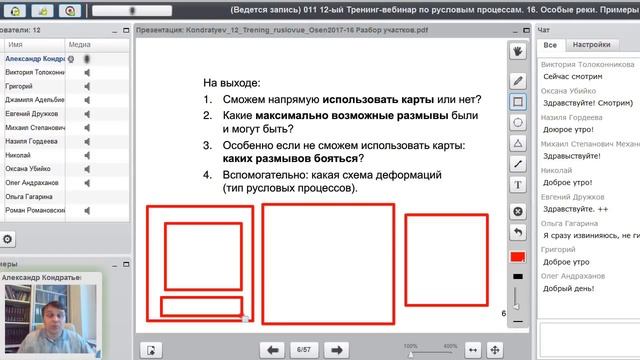Viewport: 640px width, 360px height.
Task: Click the webcam share toolbar button
Action: (x=70, y=11)
